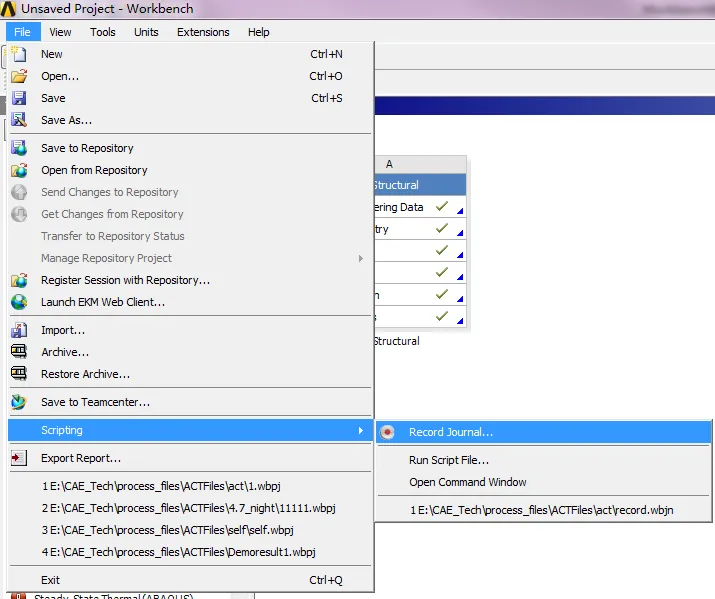This screenshot has width=715, height=599.
Task: Click the column A header of the system
Action: click(x=420, y=164)
